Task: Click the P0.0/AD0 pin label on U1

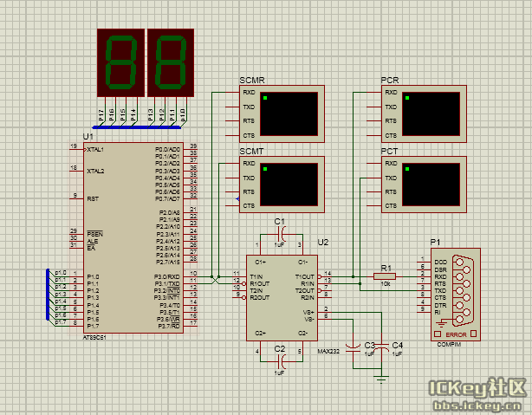Action: click(x=167, y=150)
